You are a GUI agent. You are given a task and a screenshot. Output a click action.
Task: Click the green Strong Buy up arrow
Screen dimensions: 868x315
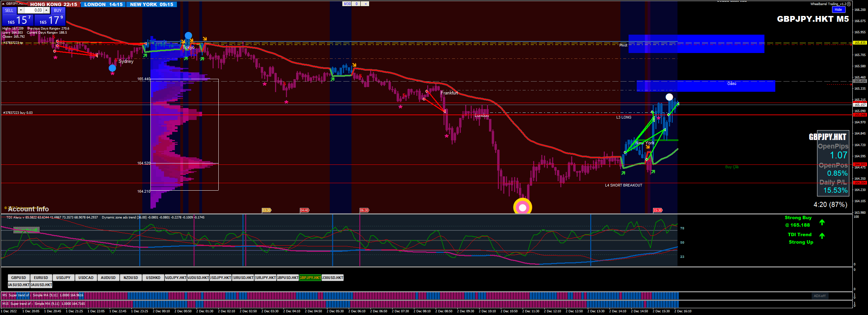(822, 223)
